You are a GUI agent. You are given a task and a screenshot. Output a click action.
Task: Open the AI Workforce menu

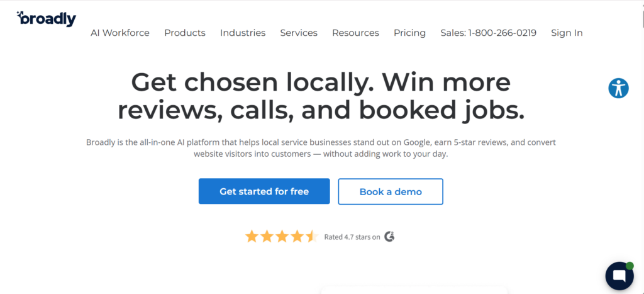(120, 33)
